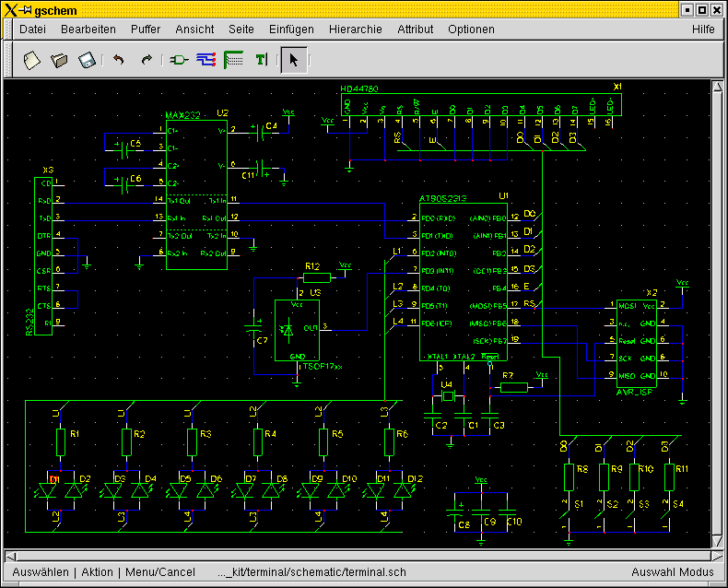Open a schematic with the folder icon
The height and width of the screenshot is (588, 728).
60,60
